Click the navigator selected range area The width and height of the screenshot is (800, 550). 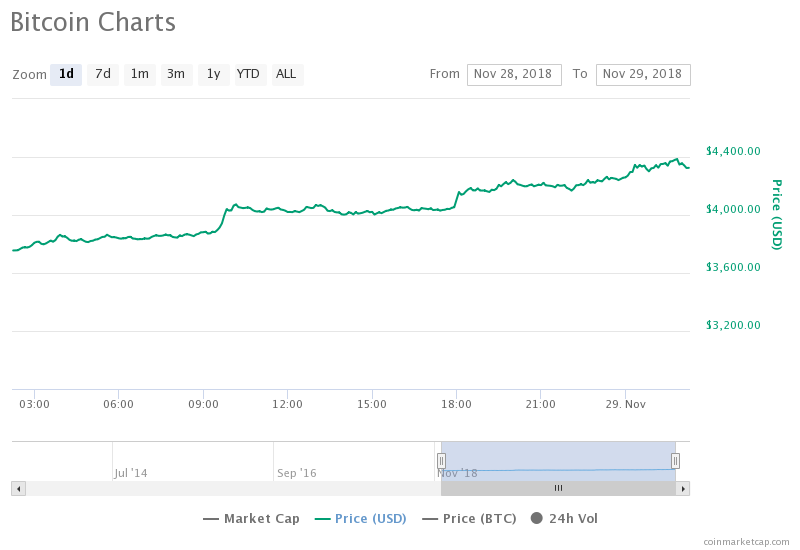tap(558, 461)
